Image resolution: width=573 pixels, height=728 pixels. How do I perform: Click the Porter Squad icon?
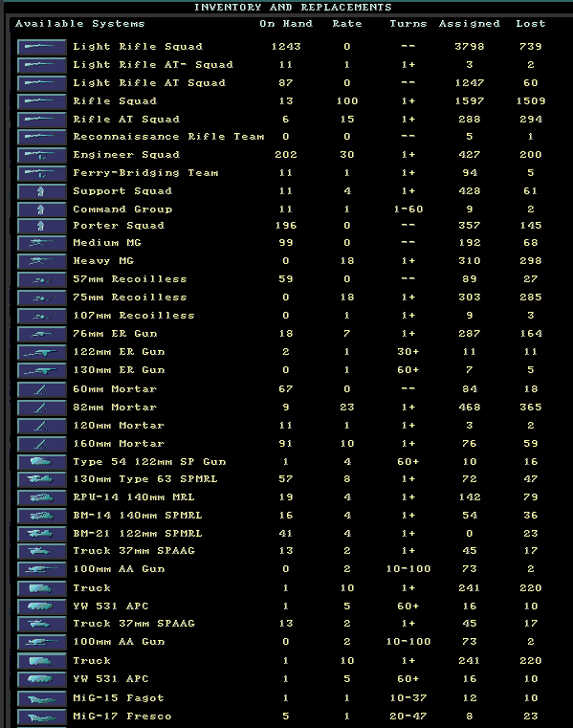coord(42,226)
